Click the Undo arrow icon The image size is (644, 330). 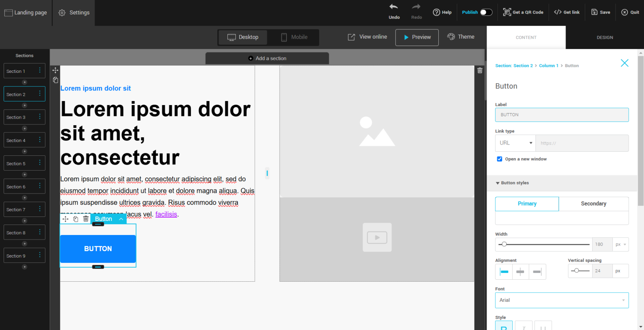pos(393,7)
